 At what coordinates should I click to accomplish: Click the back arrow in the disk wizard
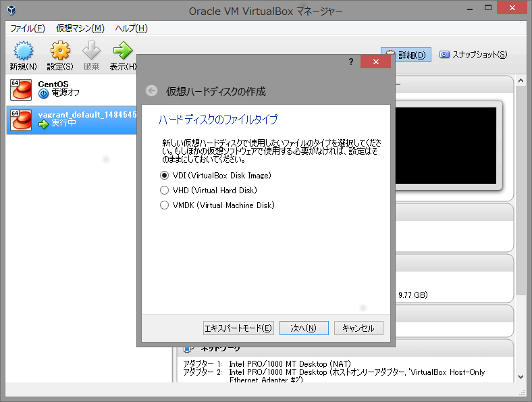[151, 91]
